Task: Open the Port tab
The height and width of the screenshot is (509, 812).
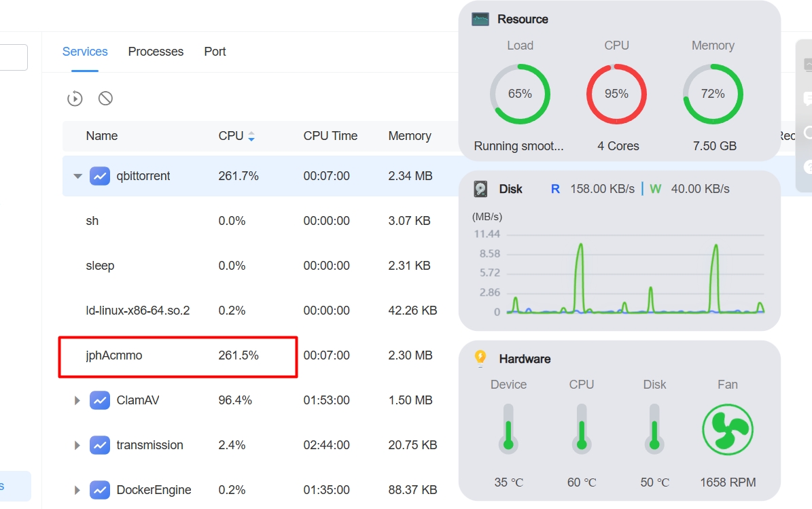Action: pyautogui.click(x=215, y=52)
